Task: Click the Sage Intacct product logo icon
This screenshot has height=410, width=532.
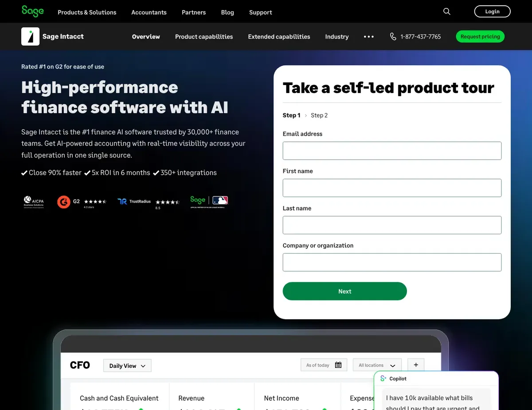Action: click(30, 36)
